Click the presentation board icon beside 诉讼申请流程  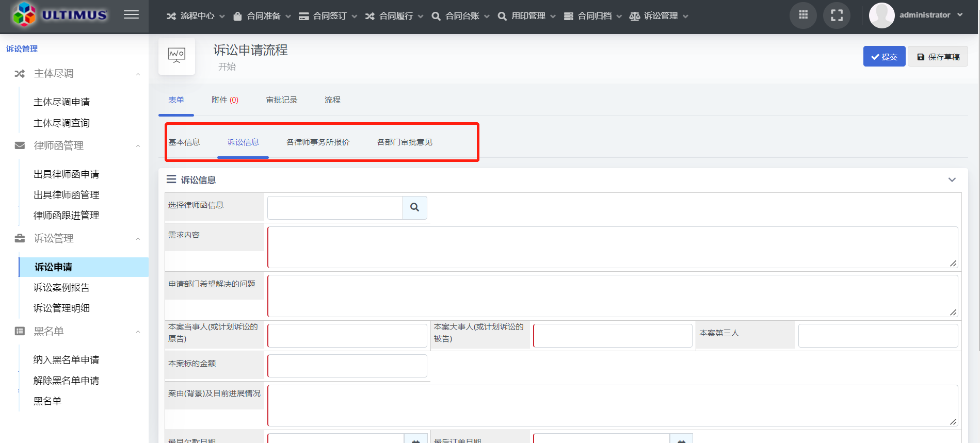pos(176,54)
